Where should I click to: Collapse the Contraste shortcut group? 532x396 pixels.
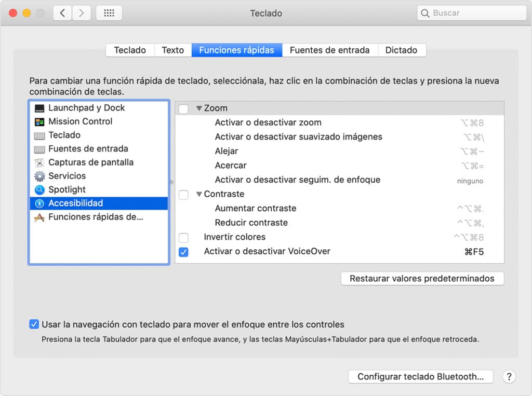[199, 194]
